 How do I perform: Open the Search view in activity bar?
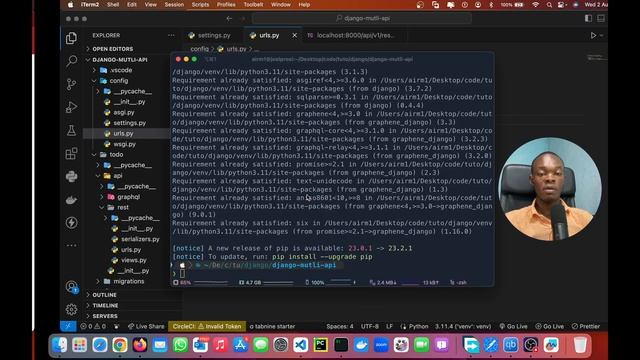[x=71, y=61]
